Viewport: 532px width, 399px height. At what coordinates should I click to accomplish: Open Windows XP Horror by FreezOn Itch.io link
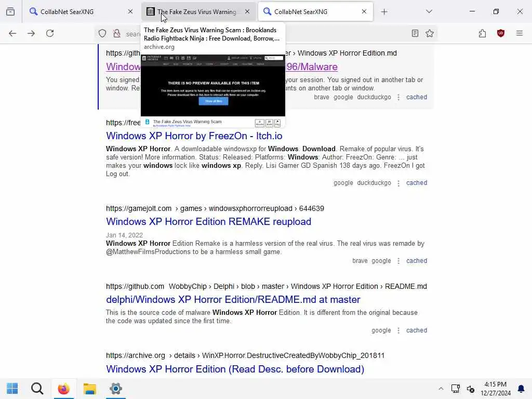pyautogui.click(x=194, y=136)
